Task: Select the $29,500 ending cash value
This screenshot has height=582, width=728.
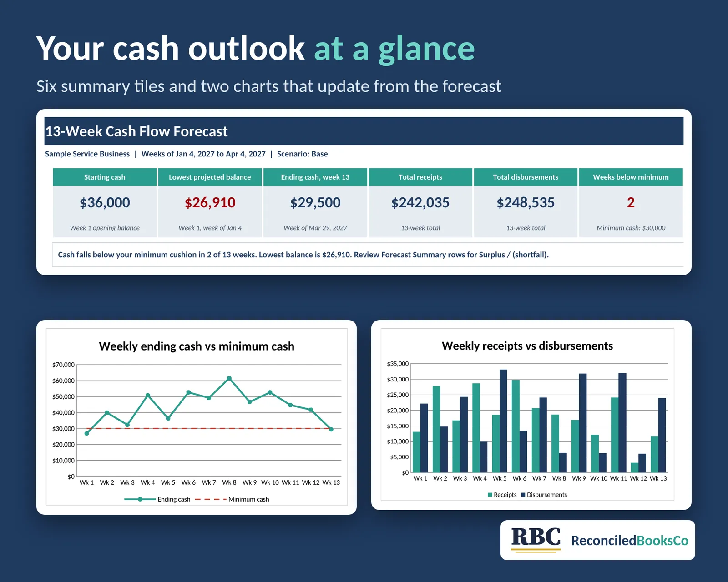Action: pyautogui.click(x=315, y=202)
